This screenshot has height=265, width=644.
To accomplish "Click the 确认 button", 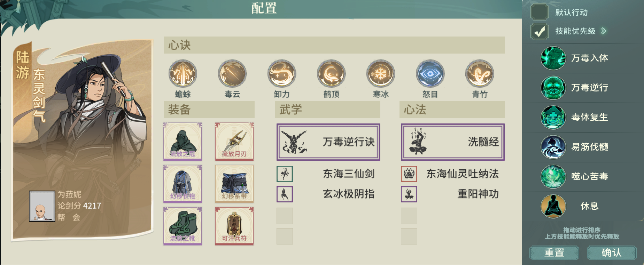I will [x=612, y=252].
